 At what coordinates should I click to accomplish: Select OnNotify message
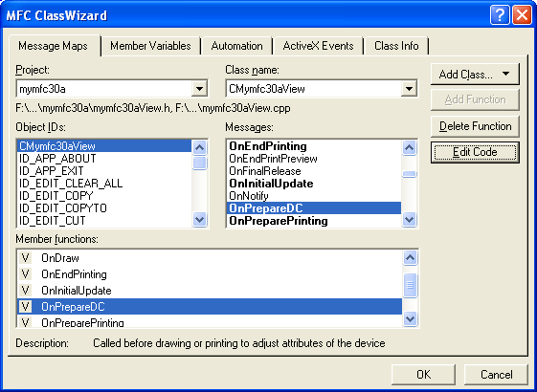(x=314, y=196)
